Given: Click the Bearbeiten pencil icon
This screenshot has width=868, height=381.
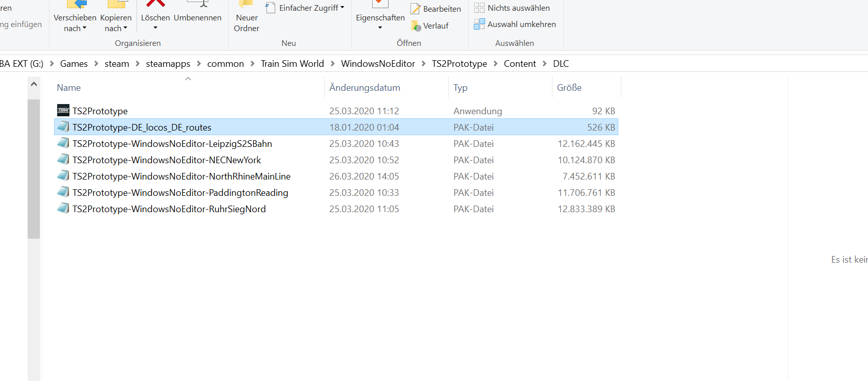Looking at the screenshot, I should click(416, 9).
